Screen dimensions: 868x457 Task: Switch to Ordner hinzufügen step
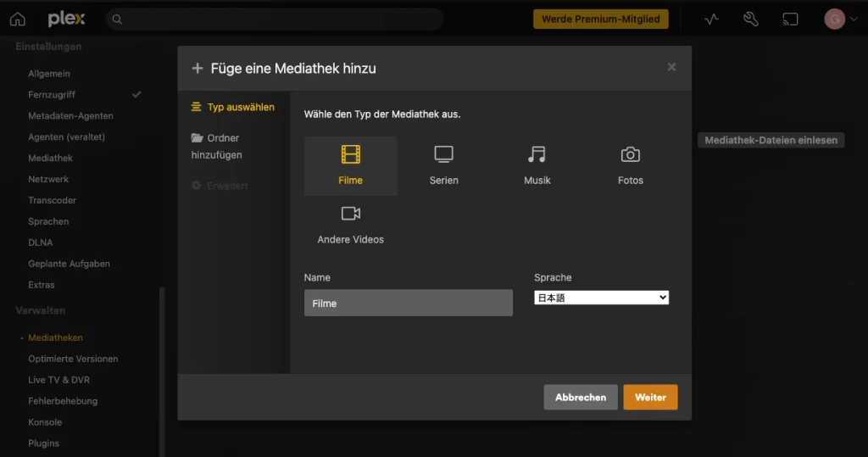(x=216, y=146)
